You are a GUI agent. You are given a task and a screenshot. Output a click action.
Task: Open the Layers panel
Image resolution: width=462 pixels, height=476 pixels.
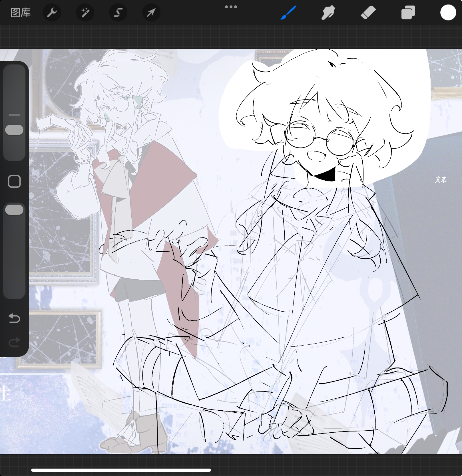click(x=408, y=13)
